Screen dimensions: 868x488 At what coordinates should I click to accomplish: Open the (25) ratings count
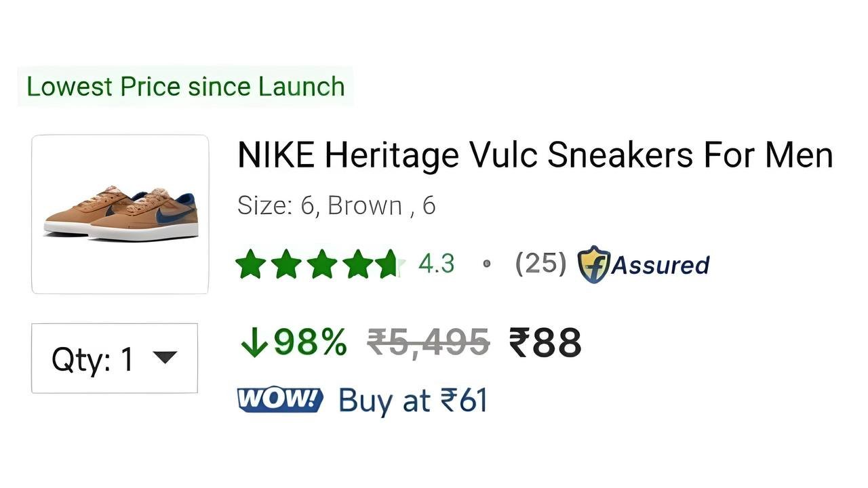click(540, 263)
